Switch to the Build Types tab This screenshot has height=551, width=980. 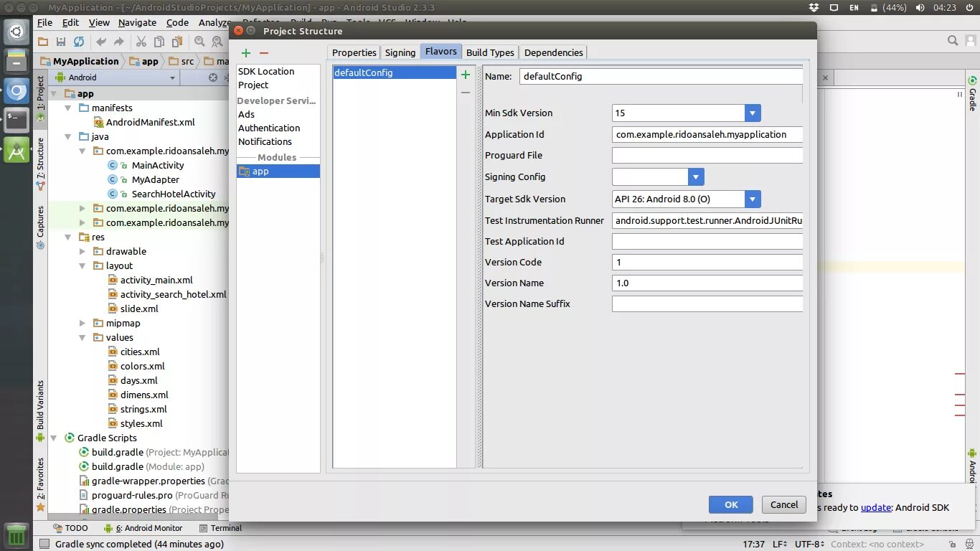(x=490, y=52)
